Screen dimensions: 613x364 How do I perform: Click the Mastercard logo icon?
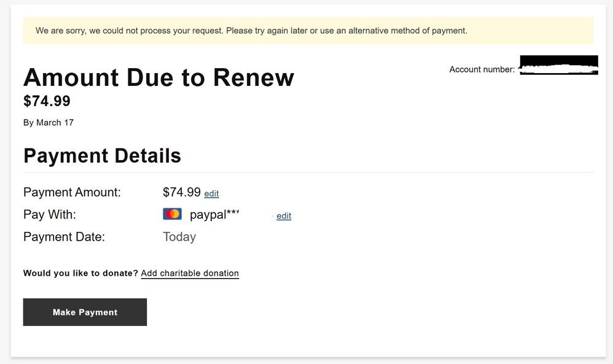[172, 214]
